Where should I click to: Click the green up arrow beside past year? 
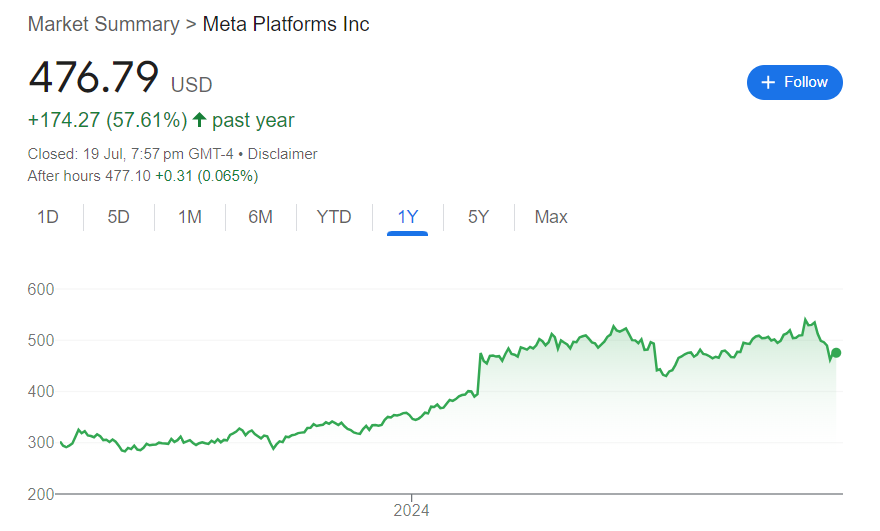[199, 120]
